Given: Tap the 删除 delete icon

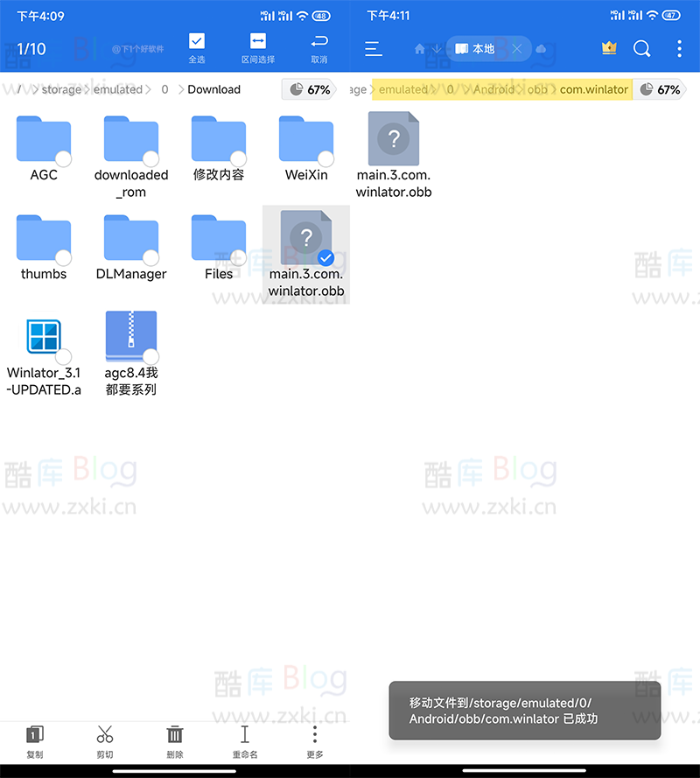Looking at the screenshot, I should coord(174,742).
